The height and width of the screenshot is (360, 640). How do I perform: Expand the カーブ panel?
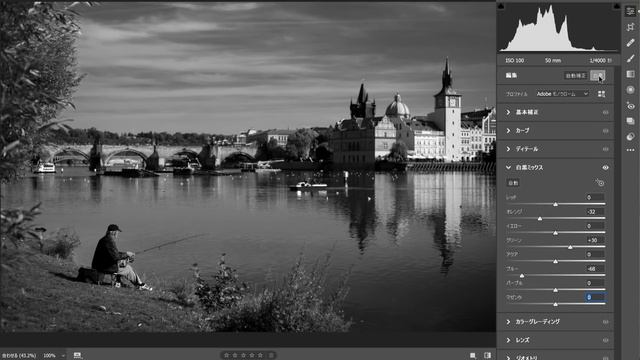point(508,131)
